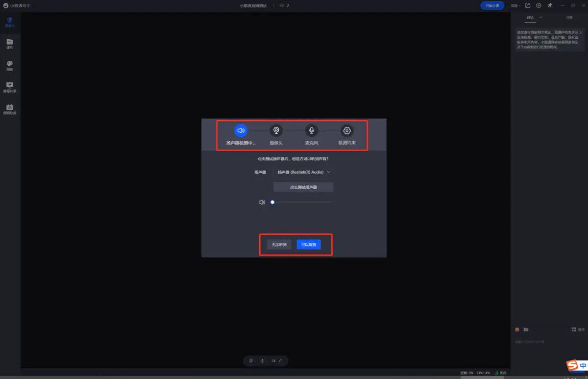Click the share/export icon in title bar
The image size is (588, 379).
pyautogui.click(x=528, y=5)
